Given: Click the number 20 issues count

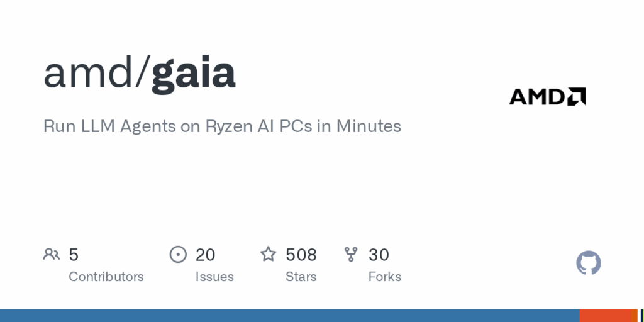Looking at the screenshot, I should coord(206,255).
